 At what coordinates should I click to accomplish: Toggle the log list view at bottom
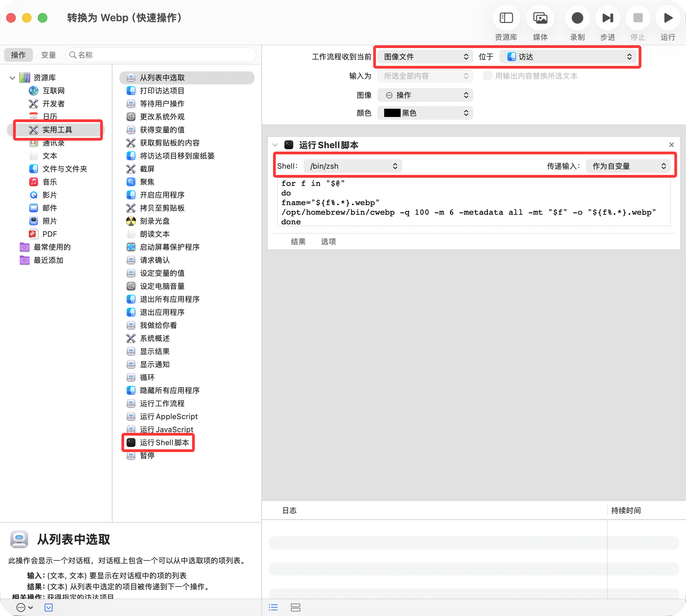click(273, 607)
